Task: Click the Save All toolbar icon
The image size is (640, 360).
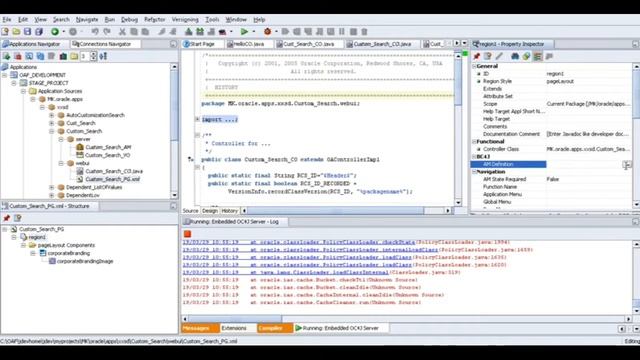Action: (39, 31)
